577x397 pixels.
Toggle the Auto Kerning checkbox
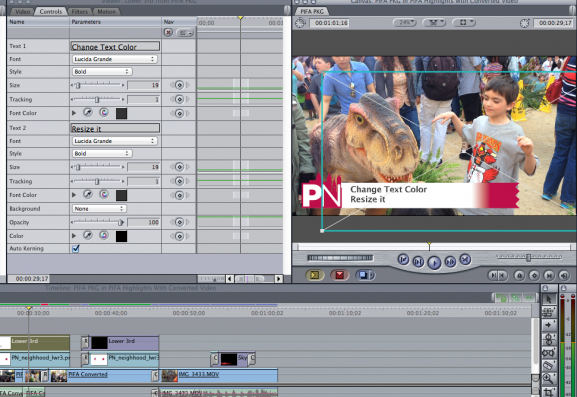76,249
